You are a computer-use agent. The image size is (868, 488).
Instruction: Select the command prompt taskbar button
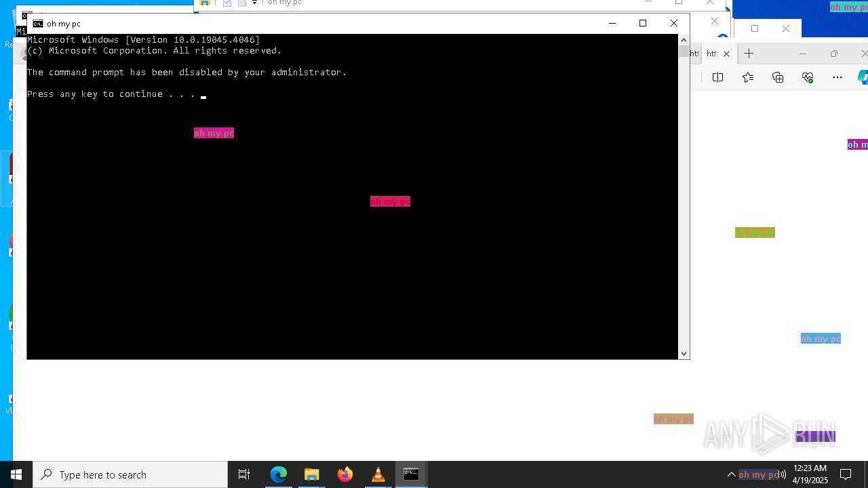412,474
